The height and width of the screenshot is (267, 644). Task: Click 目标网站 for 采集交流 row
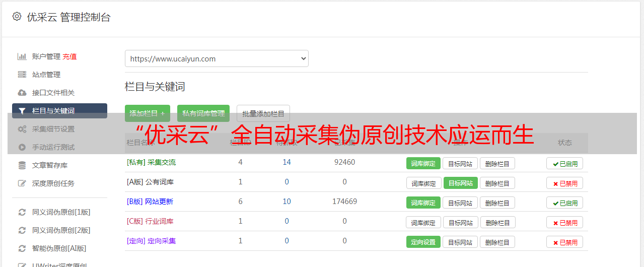coord(460,163)
